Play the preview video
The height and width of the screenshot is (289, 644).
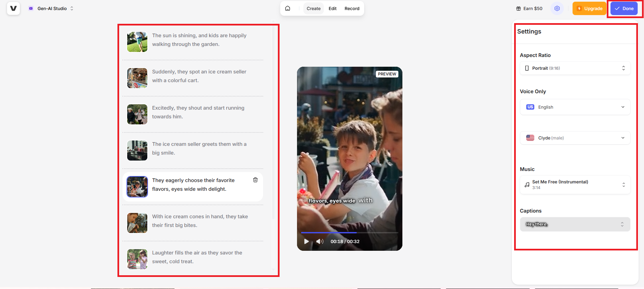click(x=306, y=241)
